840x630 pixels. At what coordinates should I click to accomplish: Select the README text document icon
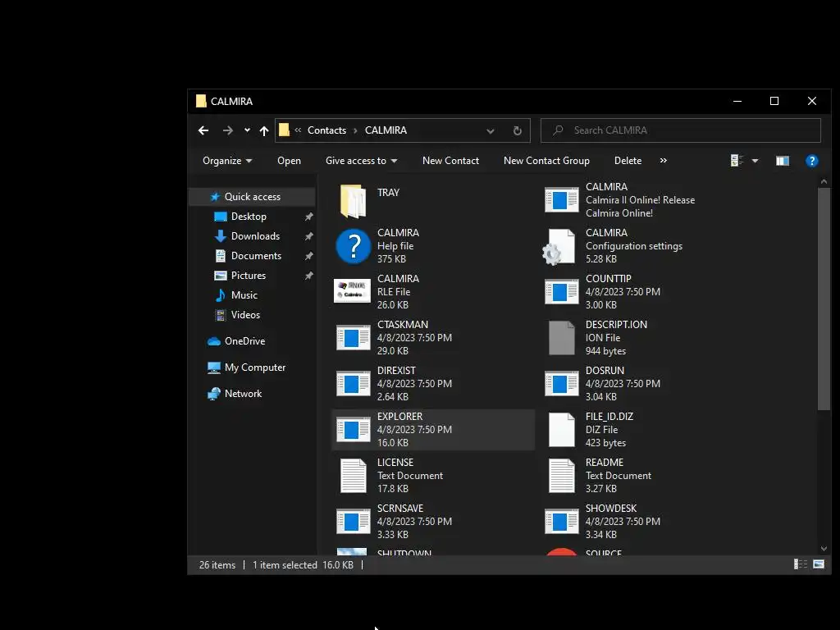point(561,476)
